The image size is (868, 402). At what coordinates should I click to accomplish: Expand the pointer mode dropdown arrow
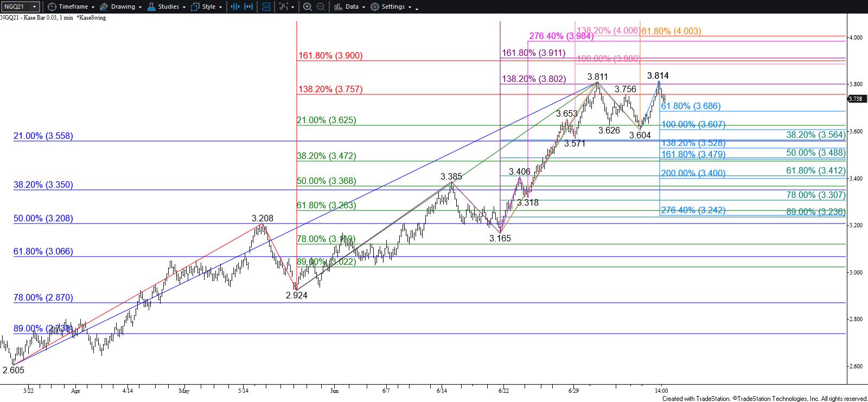click(293, 7)
